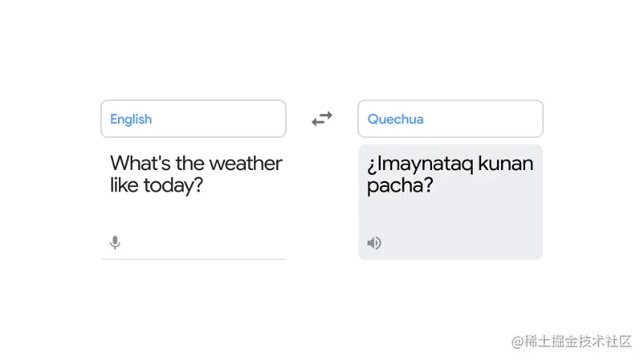Open the Quechua target language selector
The image size is (644, 361).
tap(450, 119)
